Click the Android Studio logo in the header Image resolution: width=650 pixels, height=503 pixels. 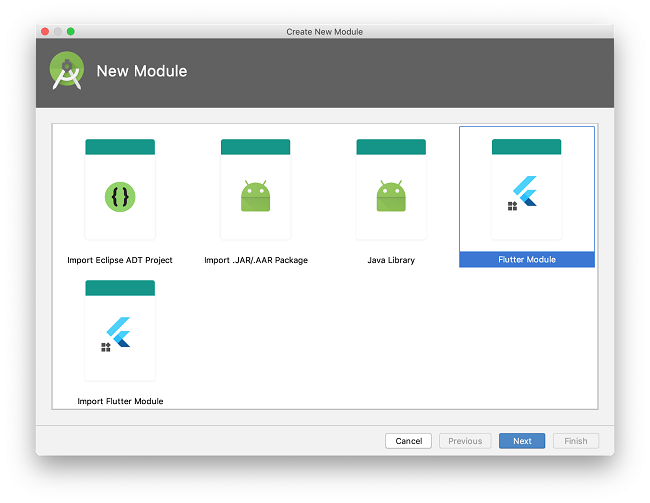click(x=67, y=71)
